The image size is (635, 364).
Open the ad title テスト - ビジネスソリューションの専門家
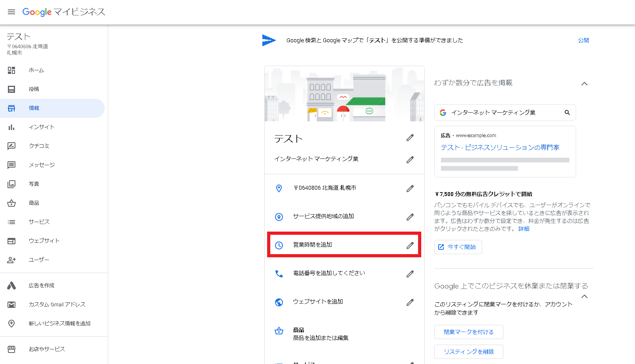pos(500,147)
